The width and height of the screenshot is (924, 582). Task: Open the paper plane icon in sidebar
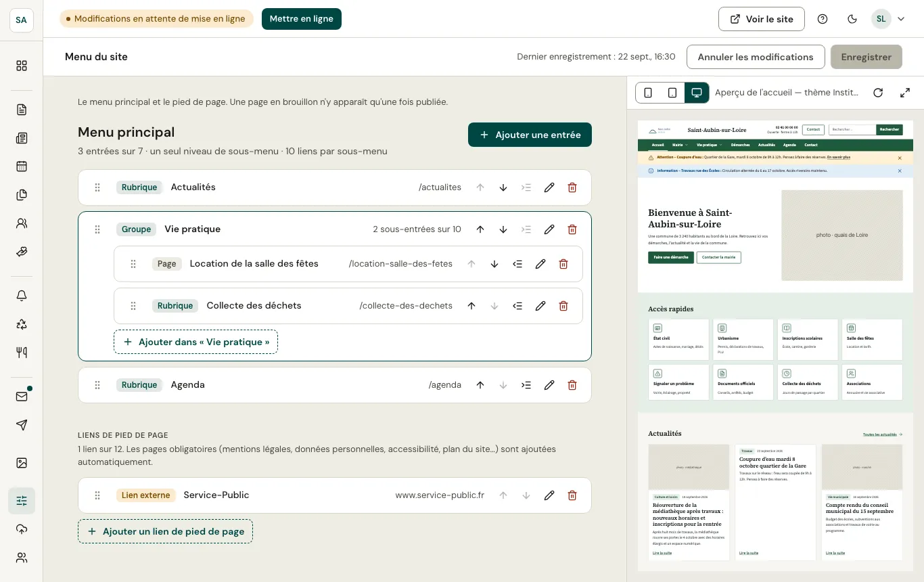pos(22,425)
